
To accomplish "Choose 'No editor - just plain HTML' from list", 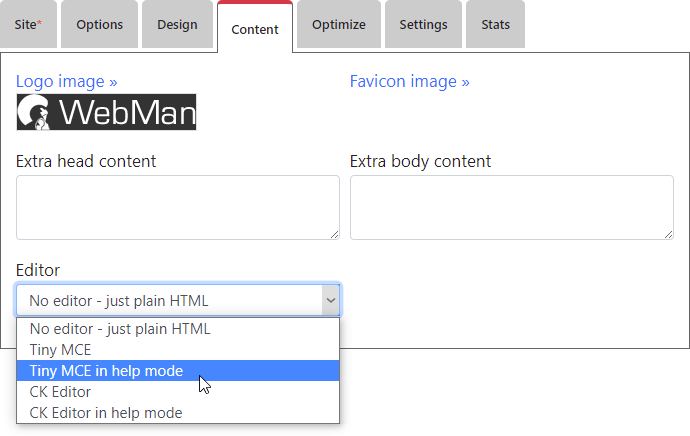I will [120, 328].
